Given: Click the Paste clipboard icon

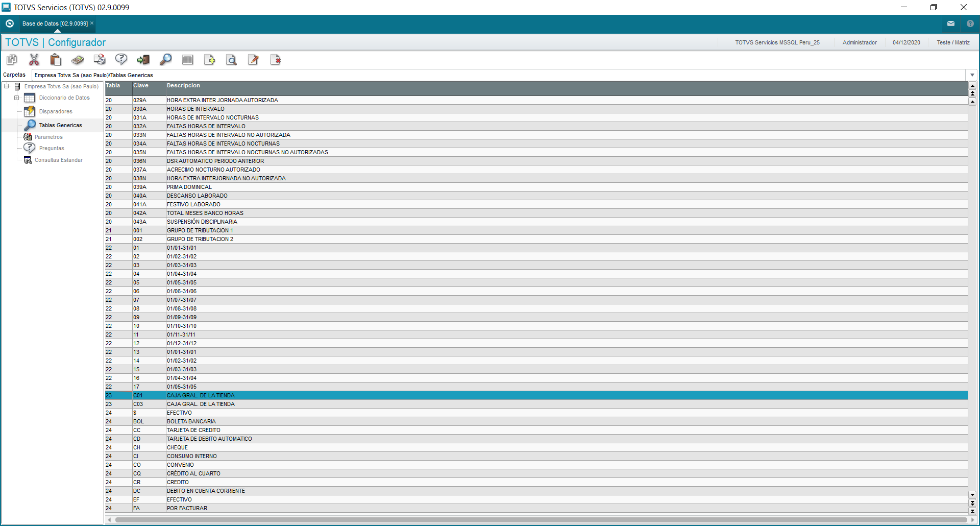Looking at the screenshot, I should [x=56, y=60].
